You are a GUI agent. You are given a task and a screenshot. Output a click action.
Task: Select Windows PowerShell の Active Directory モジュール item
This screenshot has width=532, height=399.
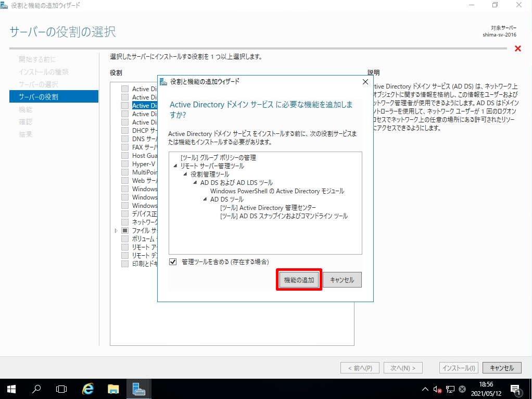[277, 191]
